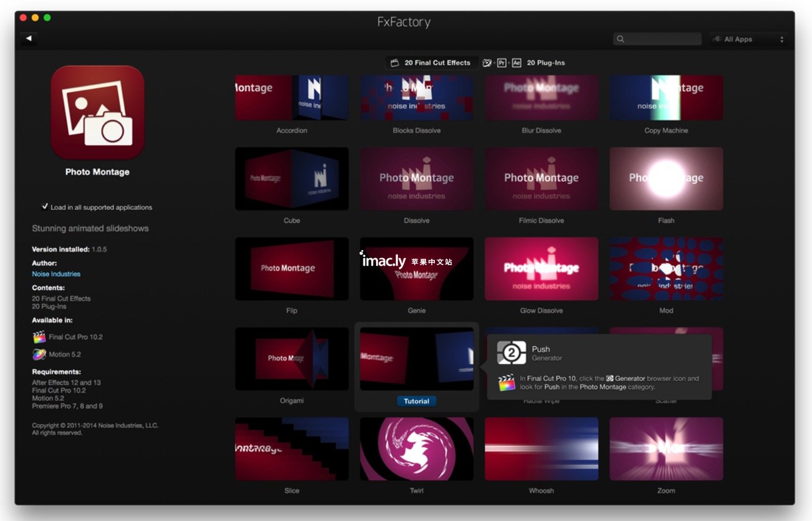Select the Blocks Dissolve thumbnail
Viewport: 812px width, 521px height.
tap(417, 98)
